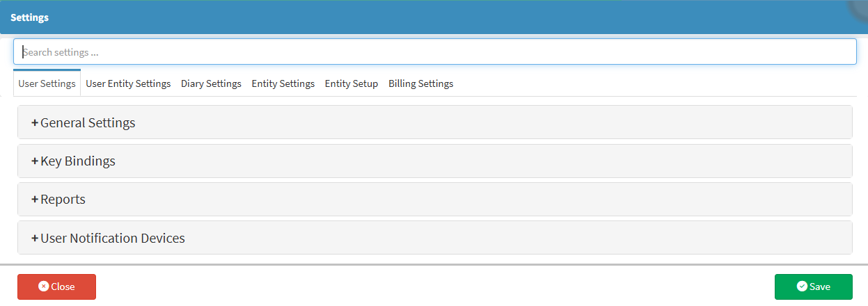The image size is (868, 306).
Task: Click the plus icon beside Reports
Action: [x=35, y=200]
